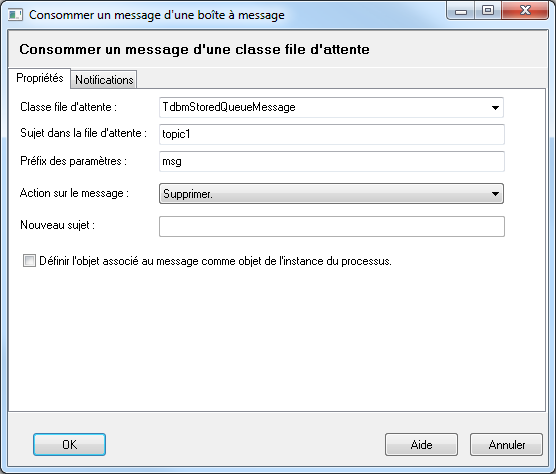Screen dimensions: 556x474
Task: Focus the empty 'Nouveau sujet' field
Action: [x=332, y=226]
